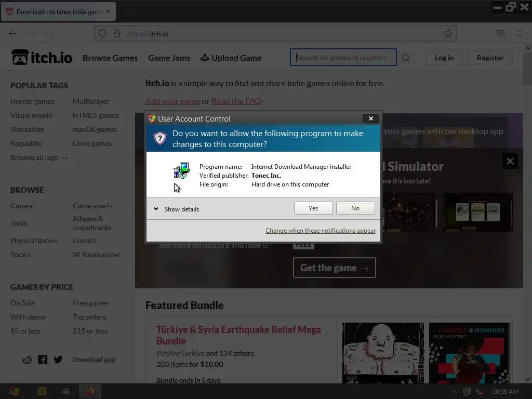Open Browse Games menu
This screenshot has height=399, width=532.
pyautogui.click(x=110, y=58)
